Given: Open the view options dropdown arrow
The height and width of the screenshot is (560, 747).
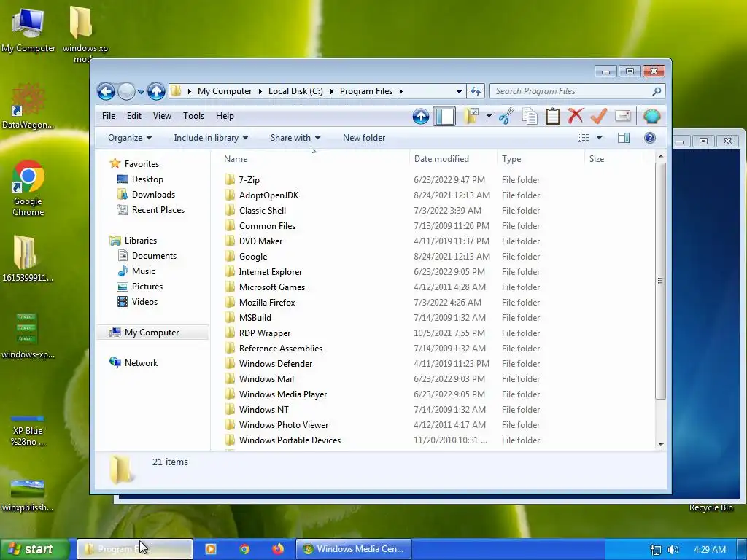Looking at the screenshot, I should coord(600,138).
